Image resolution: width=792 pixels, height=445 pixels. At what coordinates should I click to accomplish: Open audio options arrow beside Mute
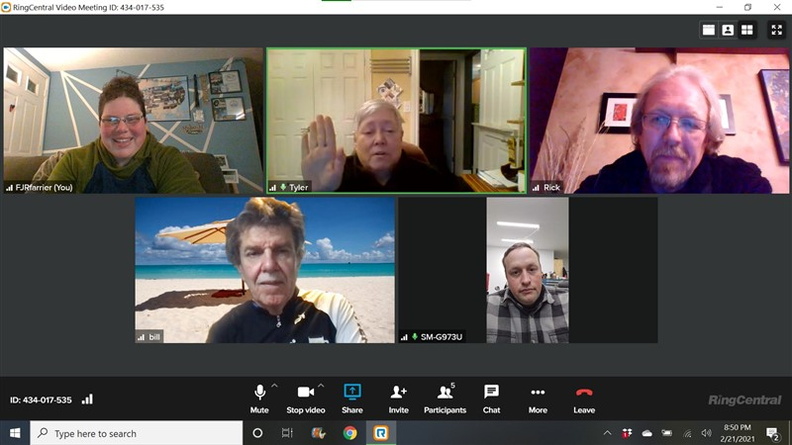274,385
